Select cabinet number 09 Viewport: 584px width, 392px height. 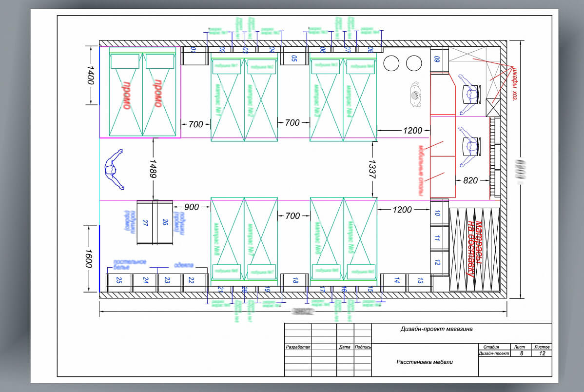point(437,59)
